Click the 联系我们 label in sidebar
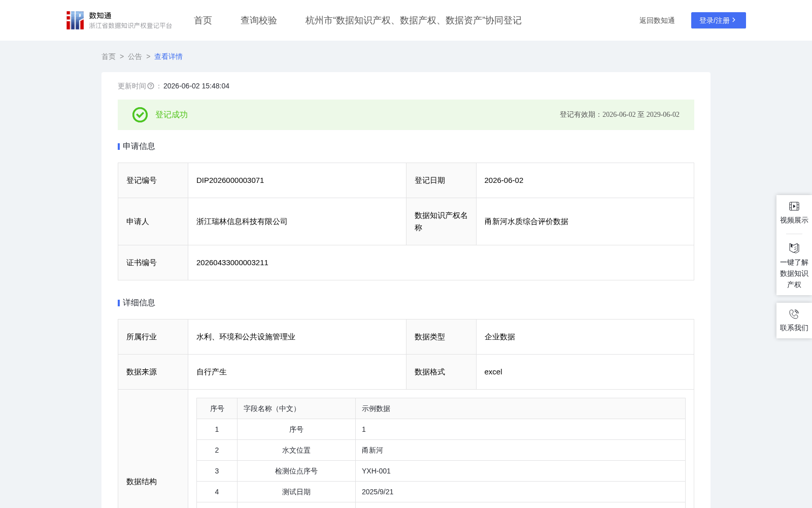This screenshot has height=508, width=812. 794,328
